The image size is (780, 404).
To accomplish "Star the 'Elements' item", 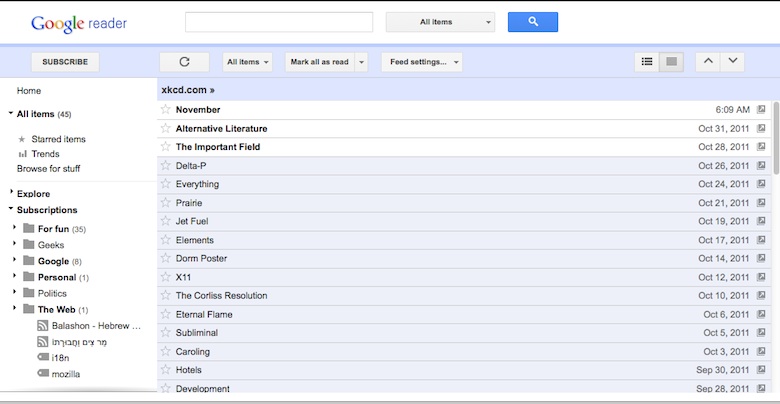I will (x=166, y=240).
